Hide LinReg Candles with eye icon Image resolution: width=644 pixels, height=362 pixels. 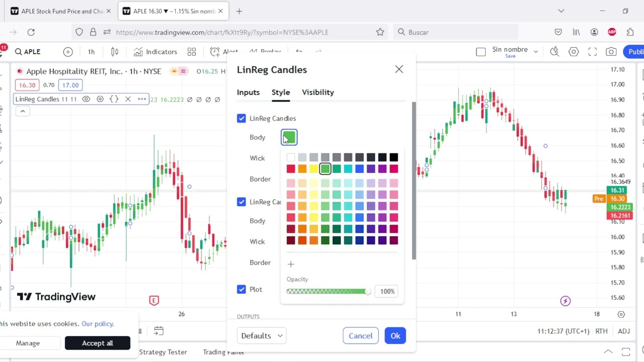pos(86,99)
